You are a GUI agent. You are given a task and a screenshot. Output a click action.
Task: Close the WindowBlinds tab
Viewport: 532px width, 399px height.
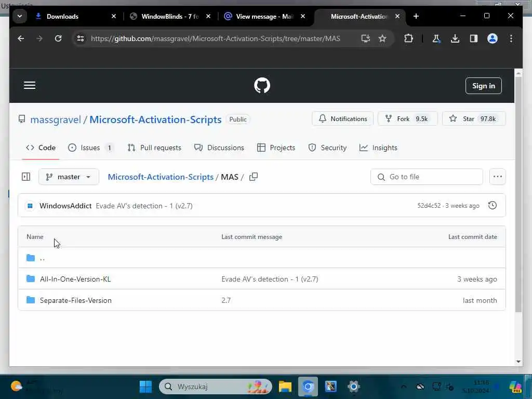(x=208, y=16)
